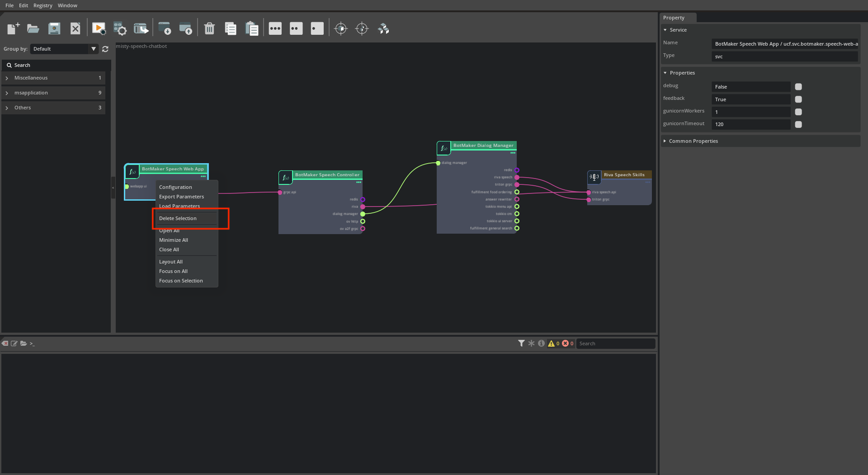Select Focus on Selection in context menu

[x=187, y=281]
